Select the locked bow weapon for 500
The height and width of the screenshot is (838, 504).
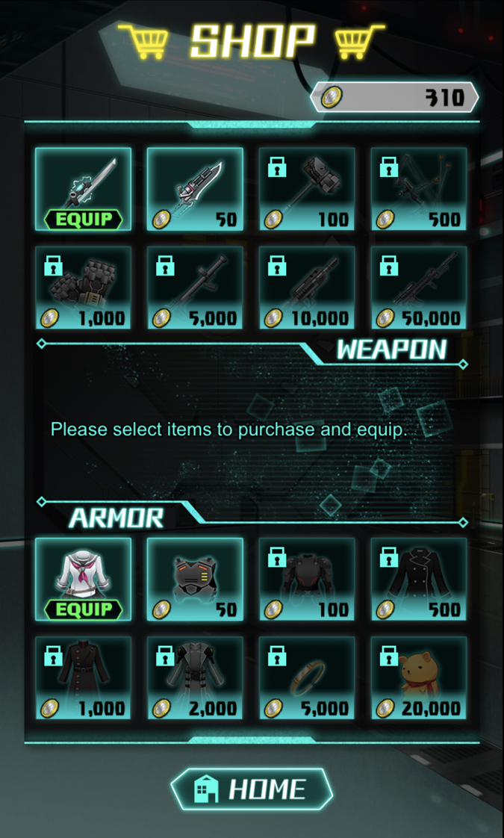point(419,189)
